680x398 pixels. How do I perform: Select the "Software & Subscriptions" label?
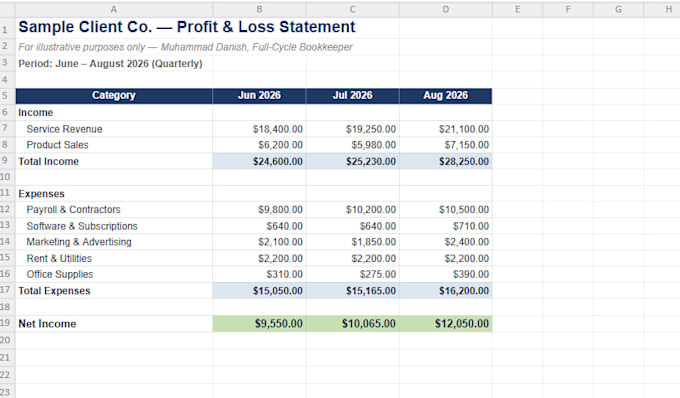click(x=82, y=226)
